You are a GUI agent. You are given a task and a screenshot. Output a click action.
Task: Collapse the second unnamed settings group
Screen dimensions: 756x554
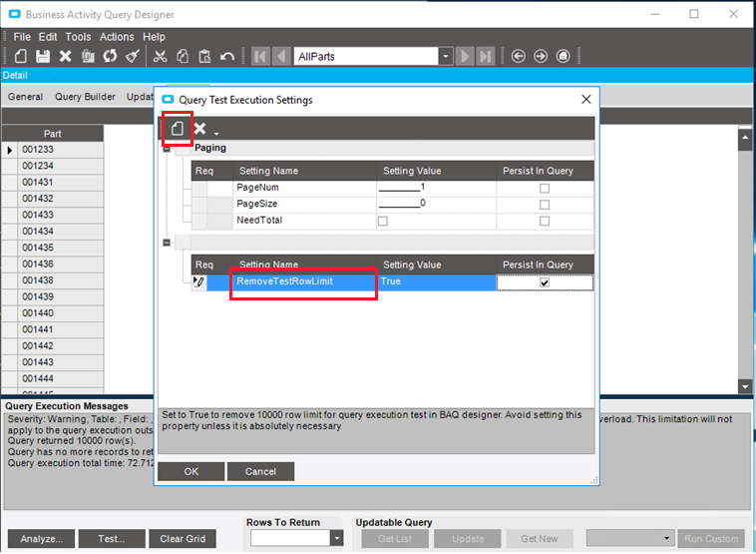[167, 243]
